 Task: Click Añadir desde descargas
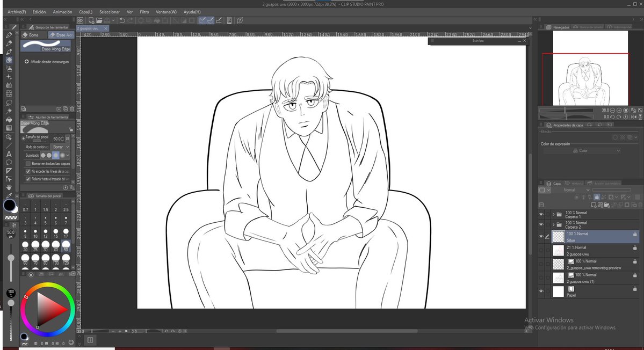(47, 62)
